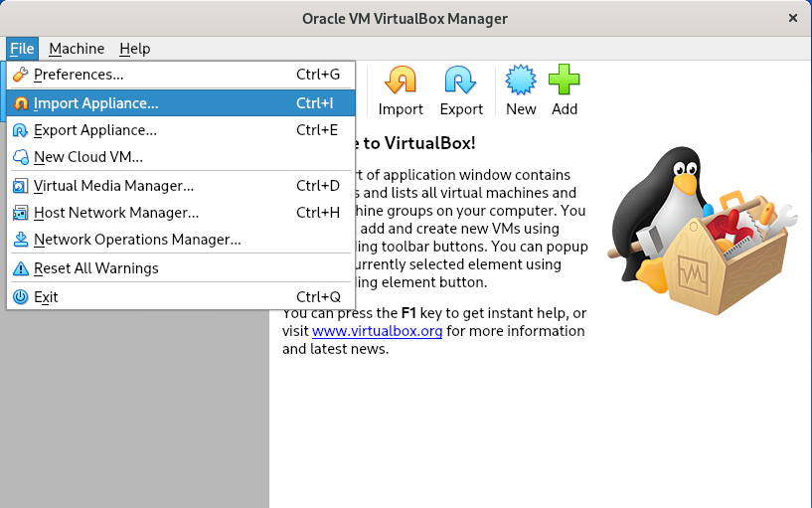Select Export Appliance... menu entry
This screenshot has height=508, width=812.
181,130
